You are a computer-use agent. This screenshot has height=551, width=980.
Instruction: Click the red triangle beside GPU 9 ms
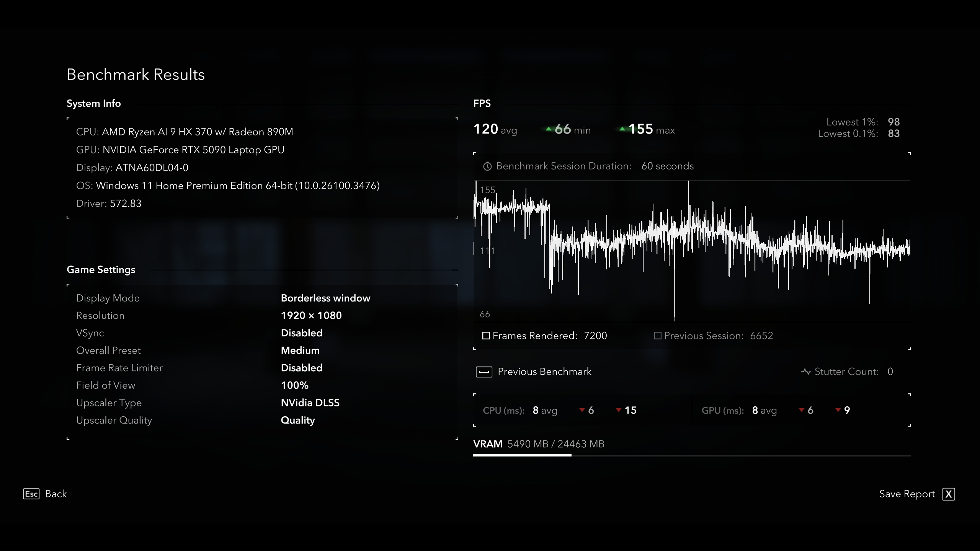[x=838, y=410]
